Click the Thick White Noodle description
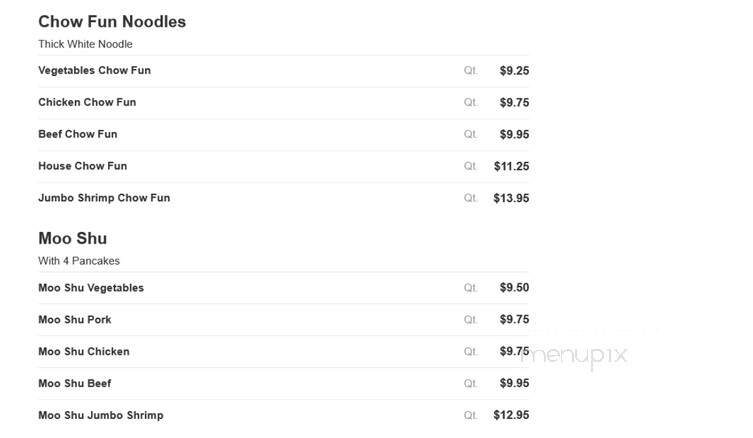Screen dimensions: 753x438 tap(85, 44)
